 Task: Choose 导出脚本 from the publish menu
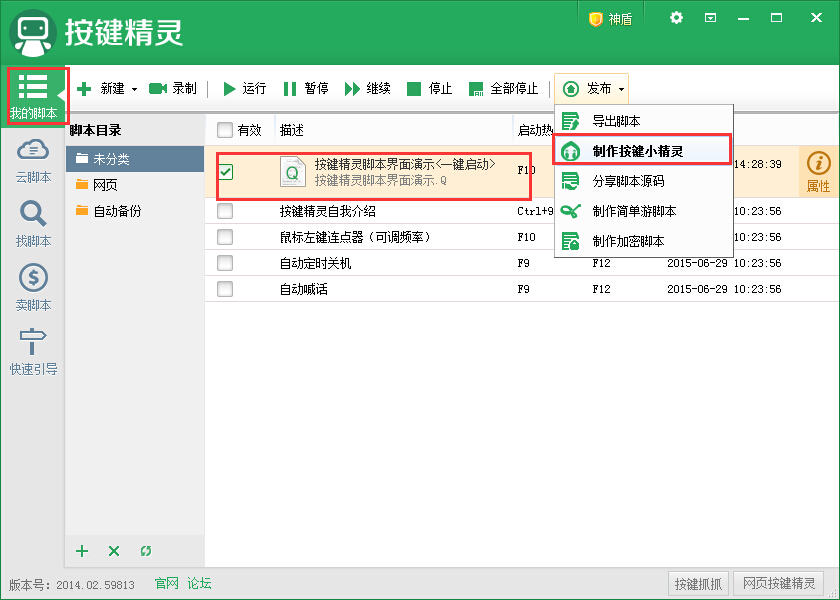point(643,121)
